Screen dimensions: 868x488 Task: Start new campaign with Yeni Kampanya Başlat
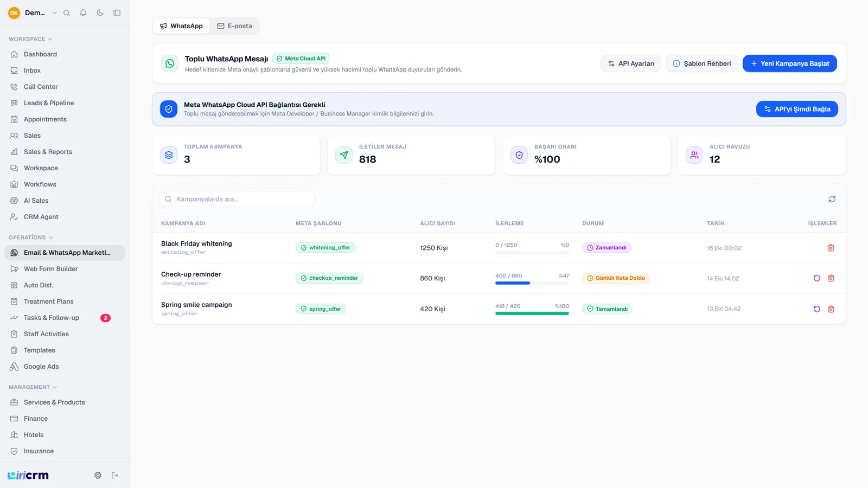point(789,63)
